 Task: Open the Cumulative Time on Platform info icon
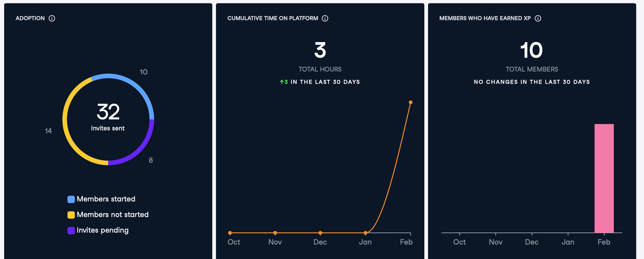(x=325, y=18)
